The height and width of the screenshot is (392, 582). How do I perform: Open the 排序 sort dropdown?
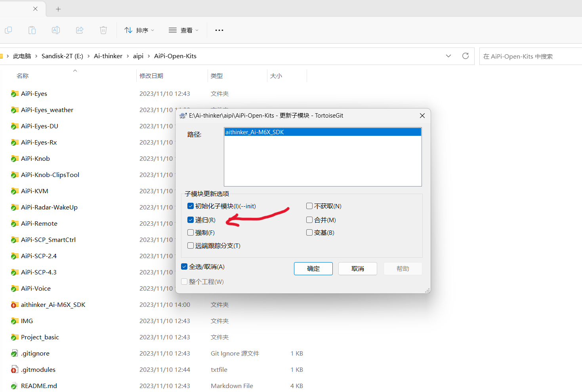[x=139, y=30]
